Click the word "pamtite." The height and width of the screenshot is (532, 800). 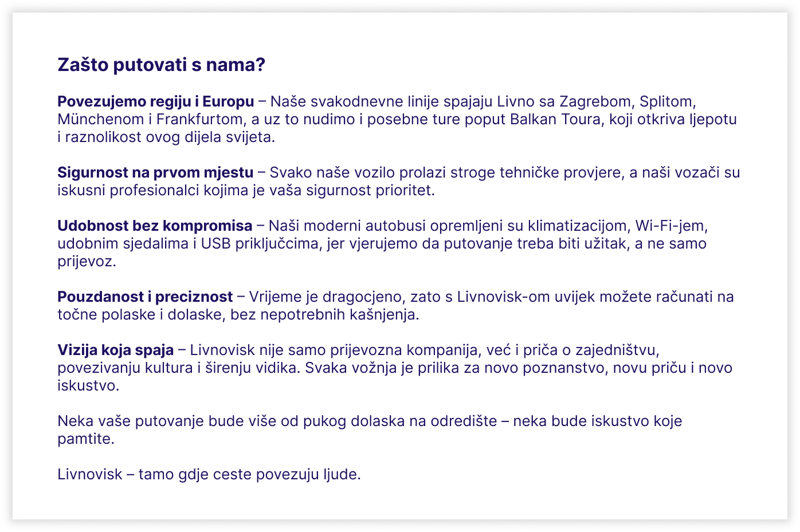coord(86,439)
